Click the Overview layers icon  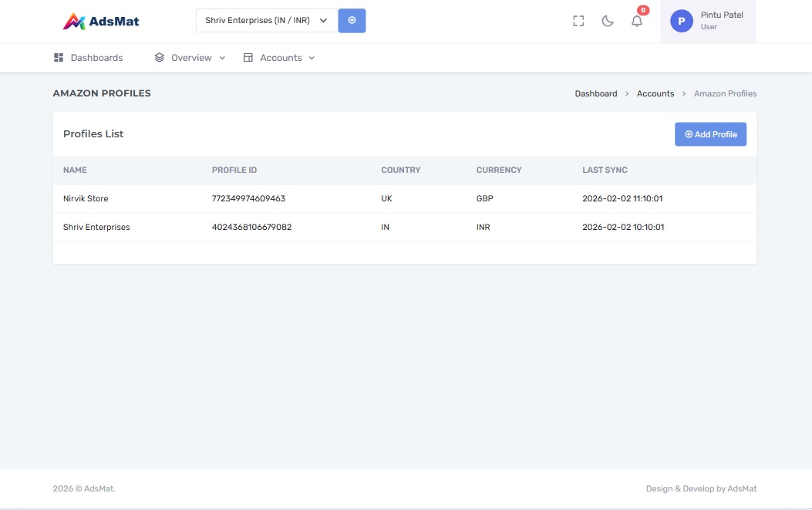(160, 58)
